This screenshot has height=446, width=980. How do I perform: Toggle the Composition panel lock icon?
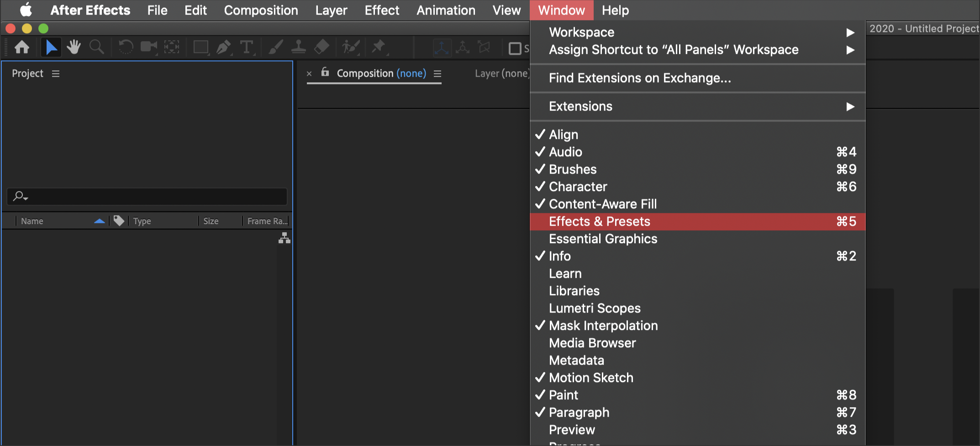point(325,72)
